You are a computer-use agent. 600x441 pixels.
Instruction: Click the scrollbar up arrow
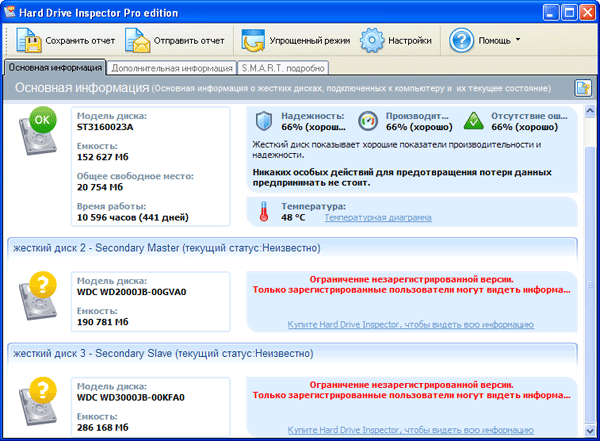tap(590, 111)
